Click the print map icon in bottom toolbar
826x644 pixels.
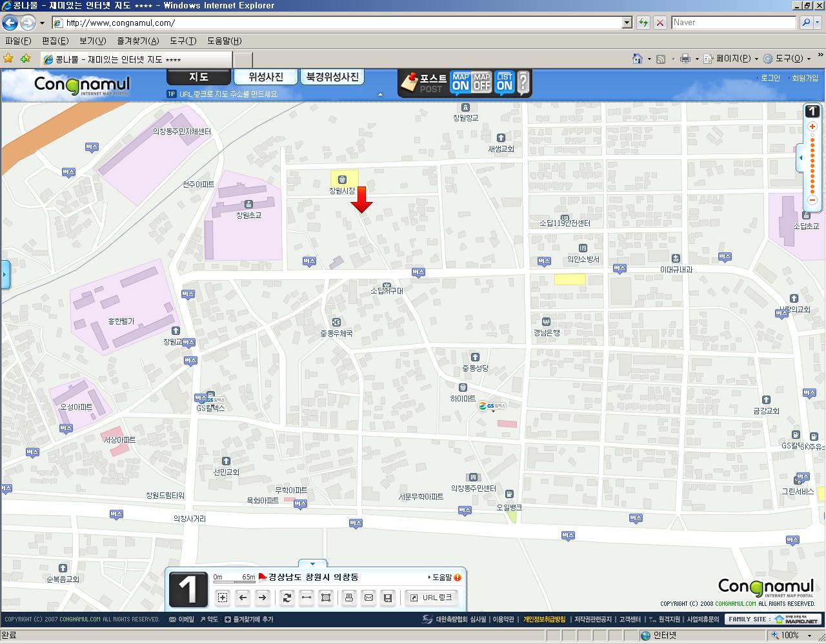pos(349,598)
